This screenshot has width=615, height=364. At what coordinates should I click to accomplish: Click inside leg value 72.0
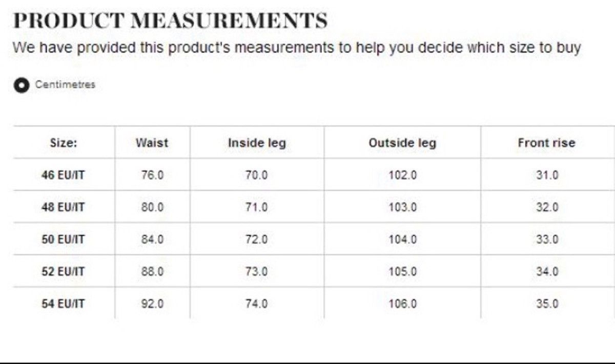click(x=256, y=239)
